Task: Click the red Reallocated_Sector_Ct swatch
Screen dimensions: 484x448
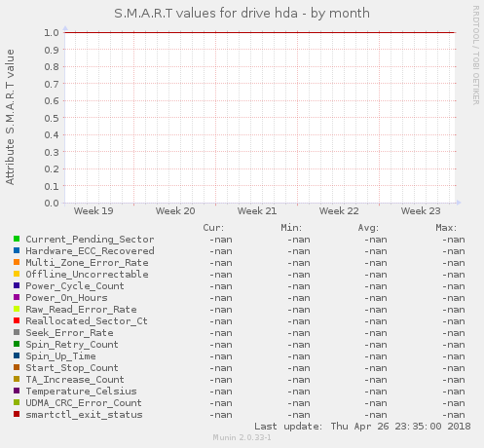Action: (x=17, y=320)
